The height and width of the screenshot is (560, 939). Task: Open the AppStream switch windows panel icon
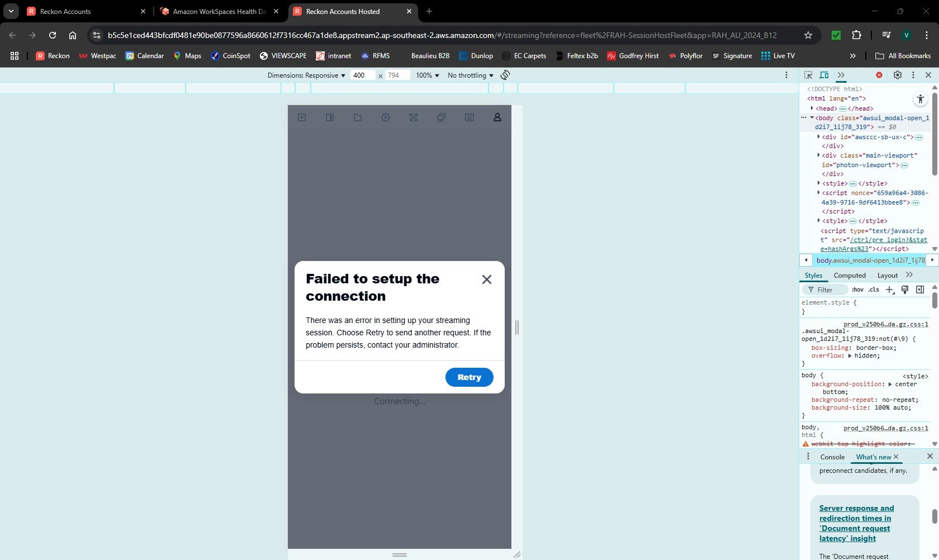click(330, 117)
